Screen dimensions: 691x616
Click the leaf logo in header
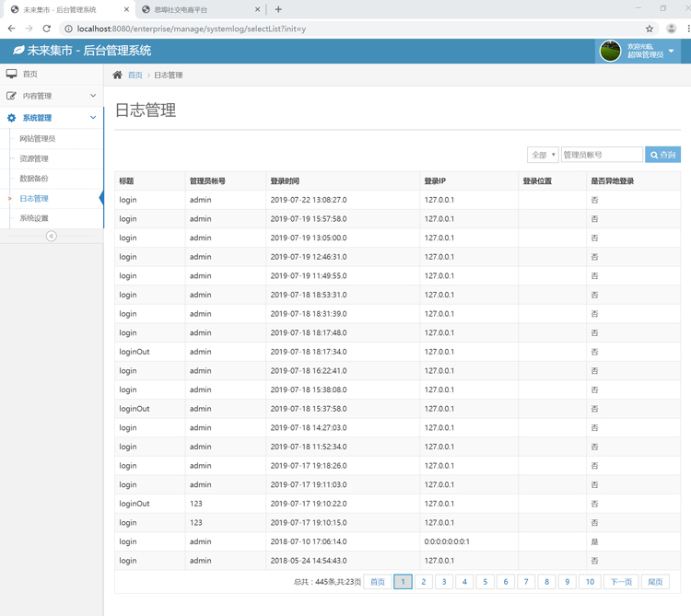[x=18, y=51]
